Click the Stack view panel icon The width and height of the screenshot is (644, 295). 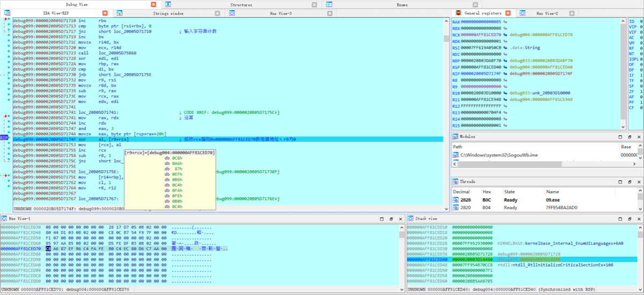pyautogui.click(x=411, y=219)
